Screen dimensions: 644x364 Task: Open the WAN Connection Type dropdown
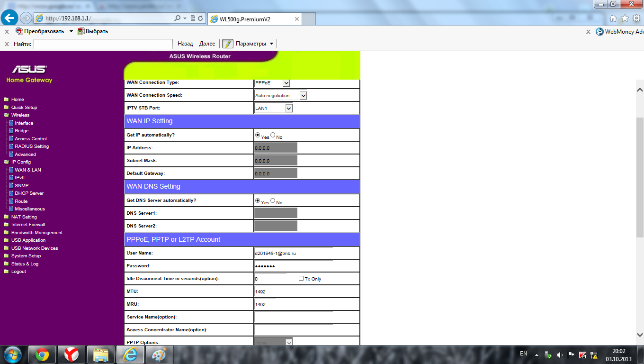[x=286, y=83]
